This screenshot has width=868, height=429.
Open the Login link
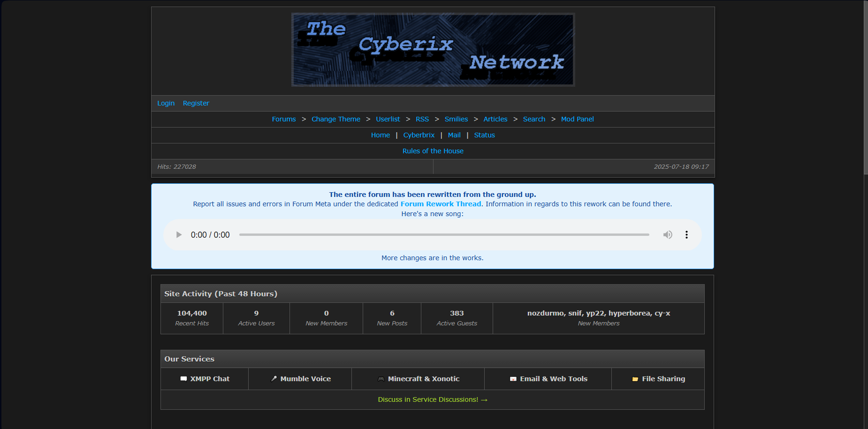166,103
